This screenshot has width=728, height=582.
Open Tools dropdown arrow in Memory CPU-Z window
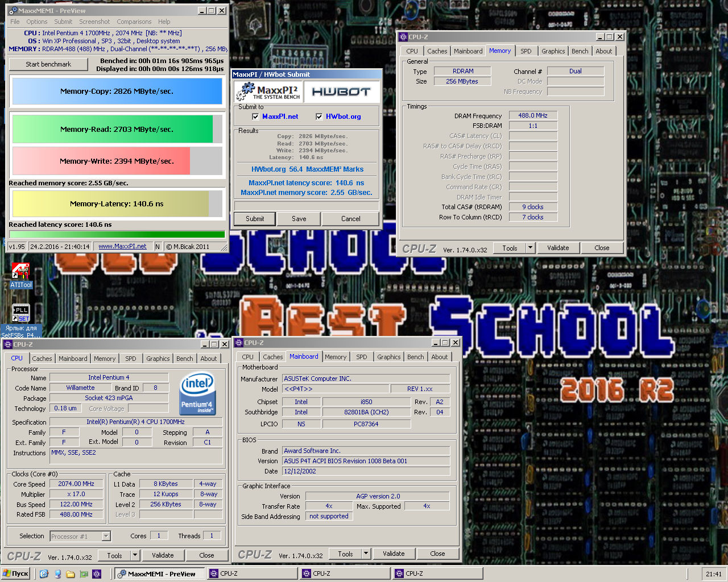point(530,248)
